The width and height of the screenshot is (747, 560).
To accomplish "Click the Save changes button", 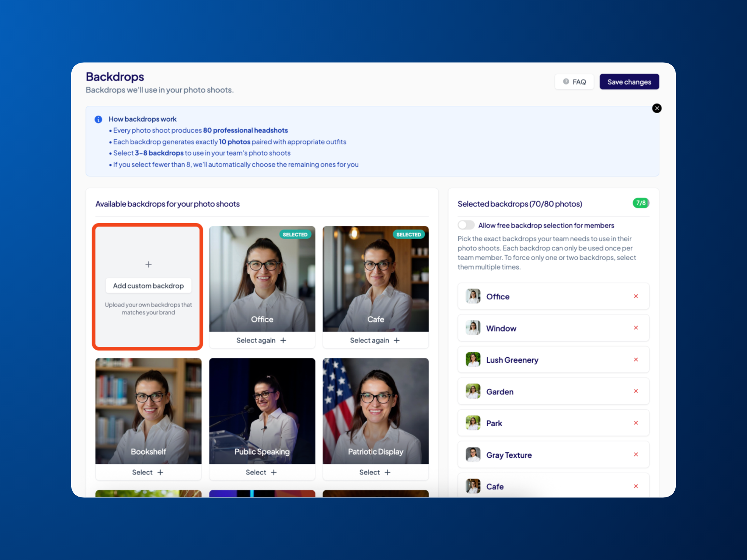I will 629,82.
